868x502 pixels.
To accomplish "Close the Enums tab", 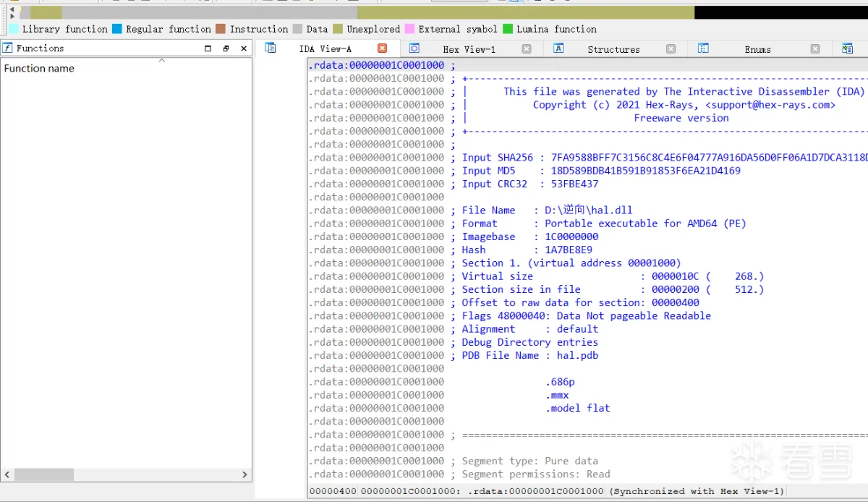I will click(x=815, y=48).
